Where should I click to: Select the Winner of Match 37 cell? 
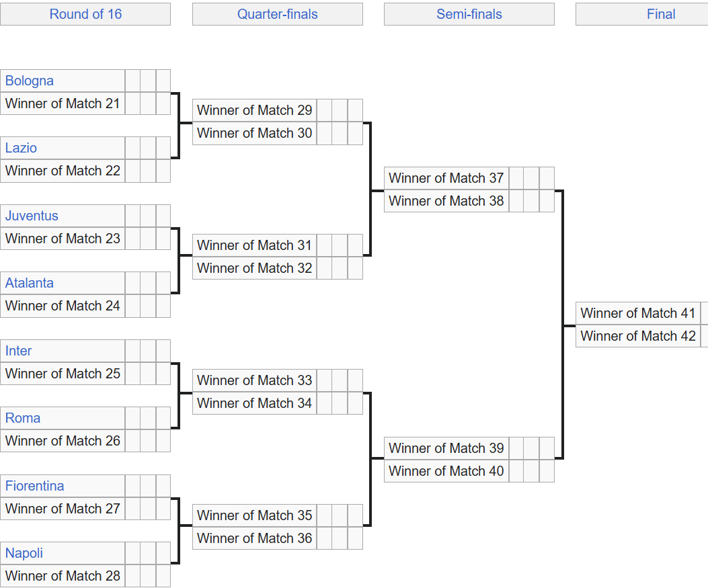pos(446,178)
